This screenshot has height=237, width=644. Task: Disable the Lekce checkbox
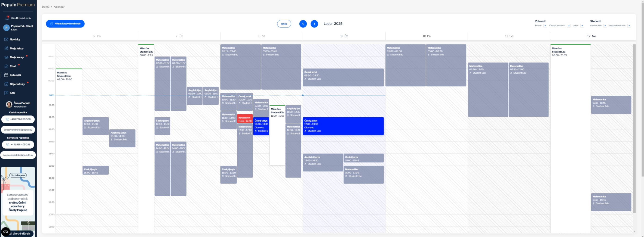(x=582, y=26)
